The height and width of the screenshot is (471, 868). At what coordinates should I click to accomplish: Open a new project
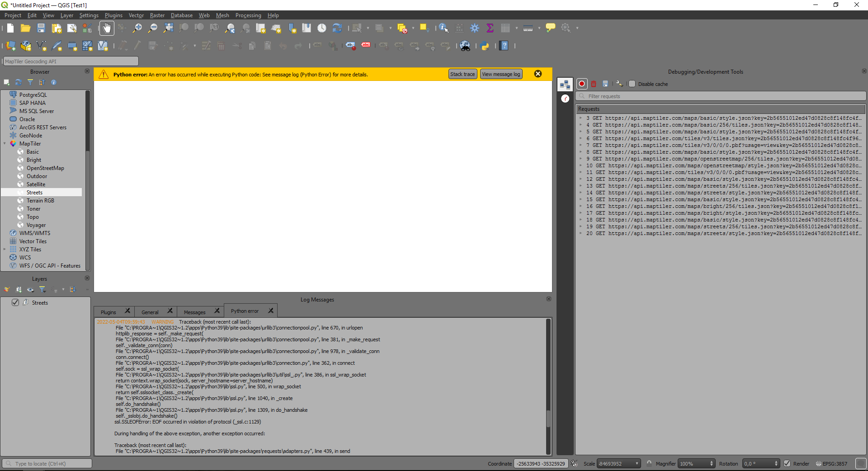click(x=9, y=28)
